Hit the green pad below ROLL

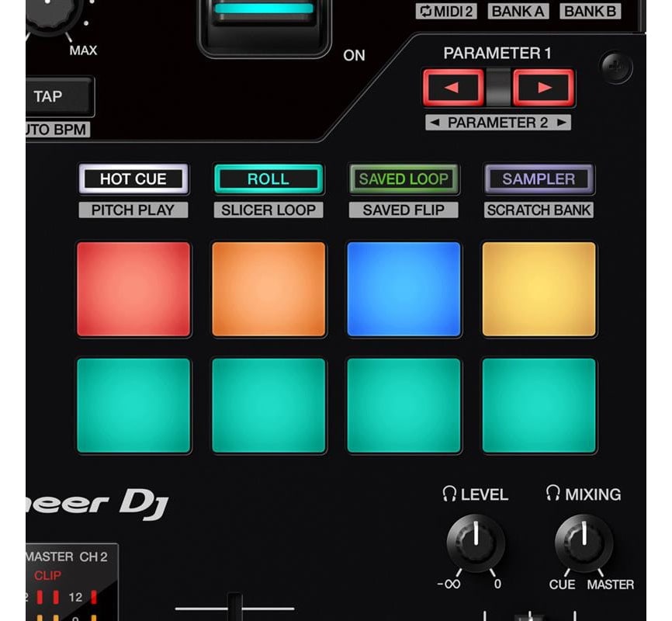(x=268, y=403)
